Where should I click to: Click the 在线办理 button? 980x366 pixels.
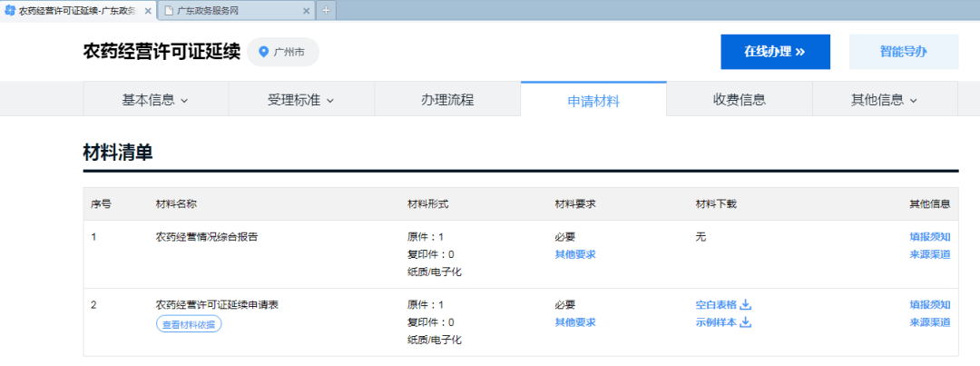point(775,52)
